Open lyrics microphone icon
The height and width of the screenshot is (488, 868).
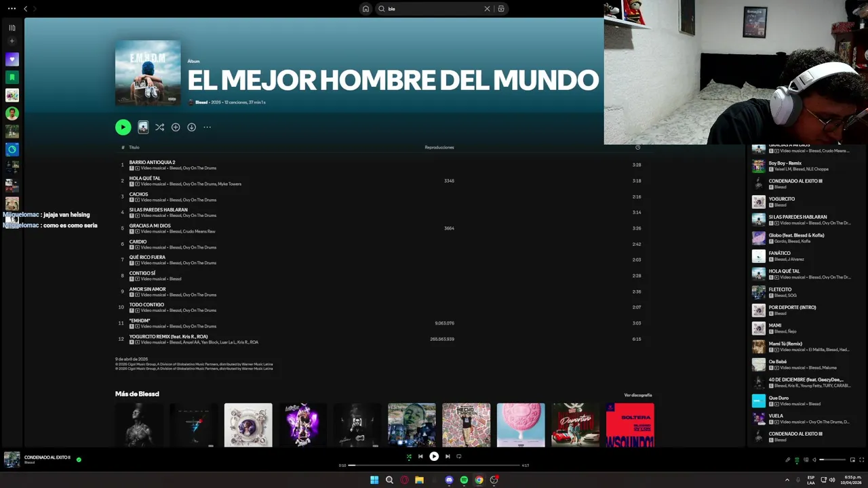tap(788, 460)
